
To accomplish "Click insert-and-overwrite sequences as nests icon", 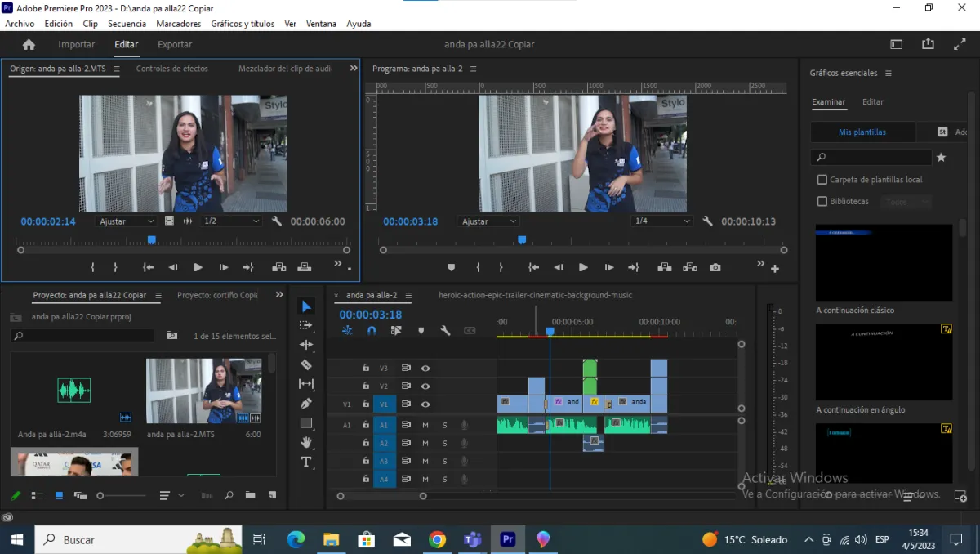I will point(347,331).
